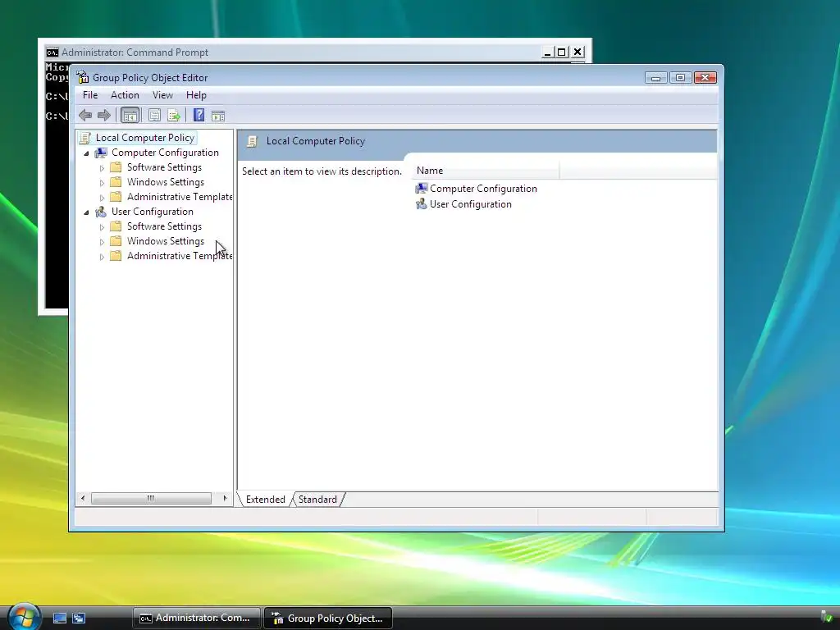Click the Command Prompt window title bar icon
This screenshot has width=840, height=630.
pos(52,52)
